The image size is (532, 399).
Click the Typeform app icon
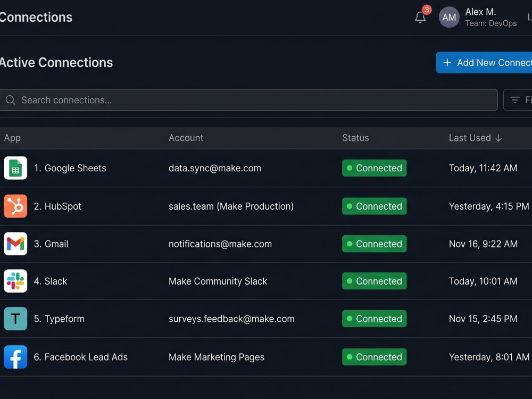[15, 319]
